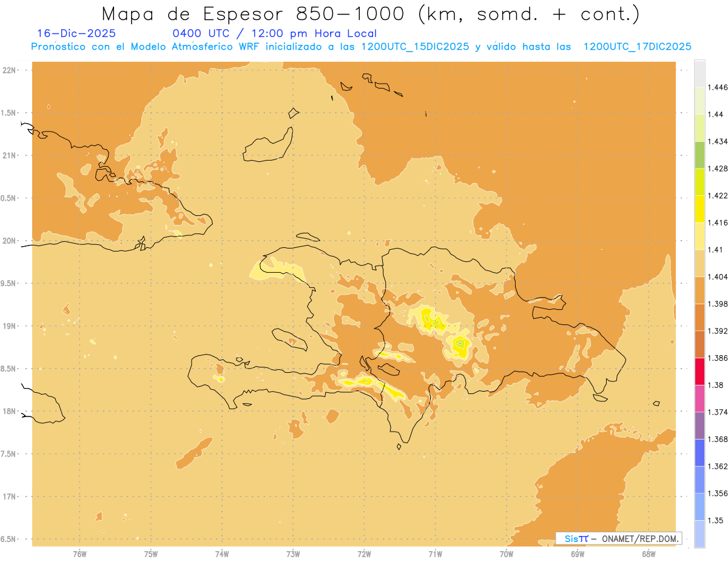Select the blue legend swatch between 1.362 and 1.368

coord(699,452)
